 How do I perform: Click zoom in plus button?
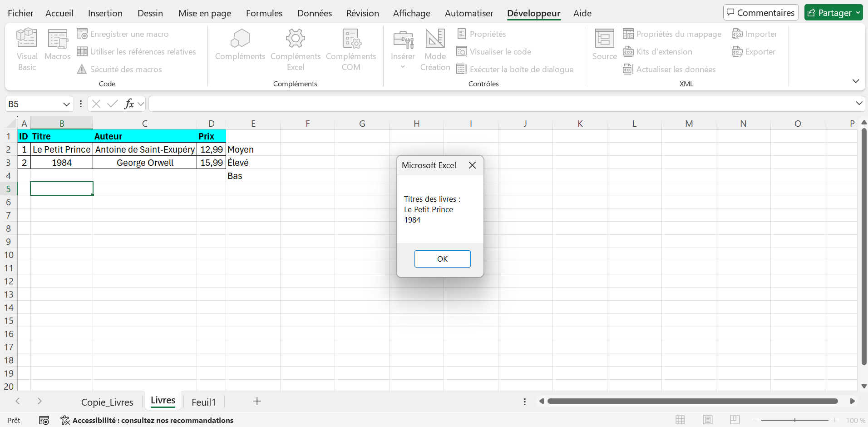tap(834, 420)
